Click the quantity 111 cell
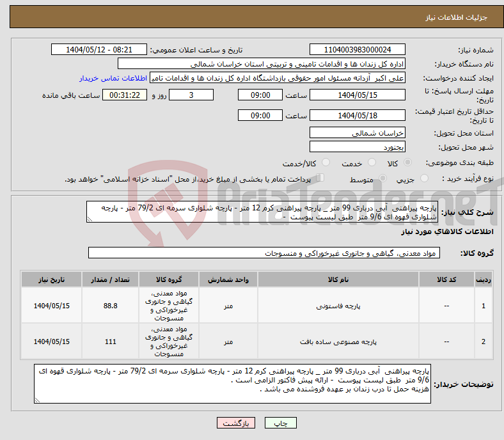This screenshot has width=504, height=440. point(110,342)
